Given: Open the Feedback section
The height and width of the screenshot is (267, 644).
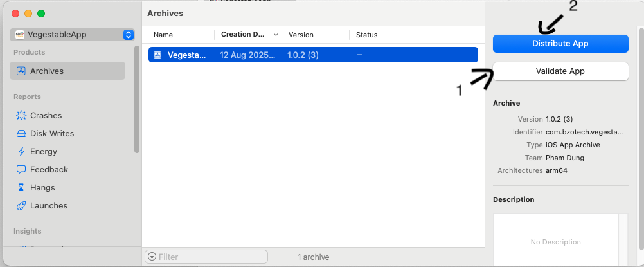Looking at the screenshot, I should pos(49,169).
